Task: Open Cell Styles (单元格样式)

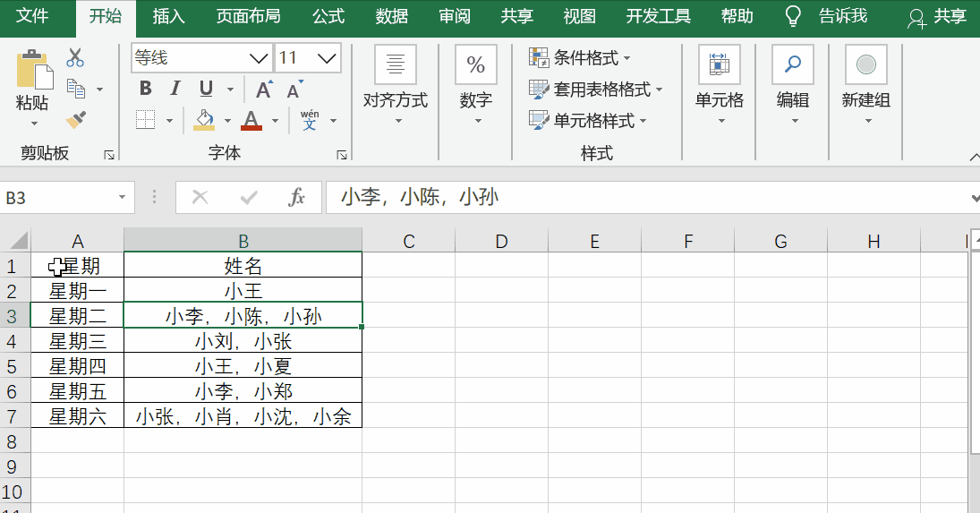Action: pos(587,120)
